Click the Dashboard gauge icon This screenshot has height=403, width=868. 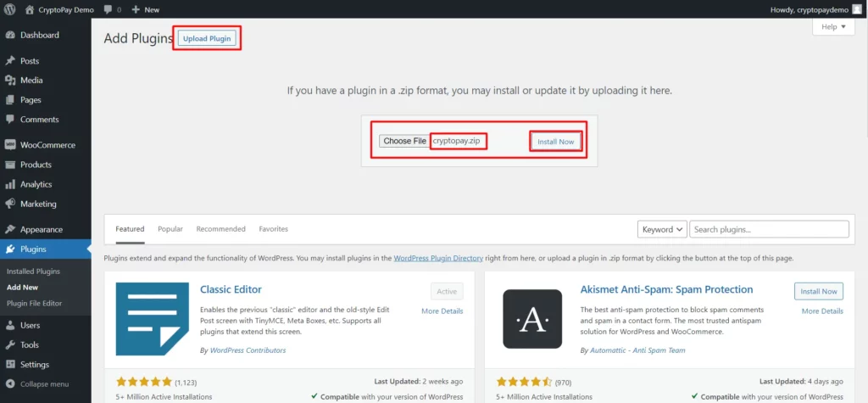(10, 35)
